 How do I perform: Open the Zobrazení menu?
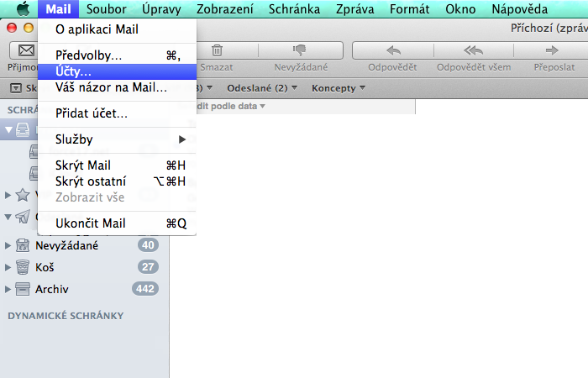tap(225, 9)
